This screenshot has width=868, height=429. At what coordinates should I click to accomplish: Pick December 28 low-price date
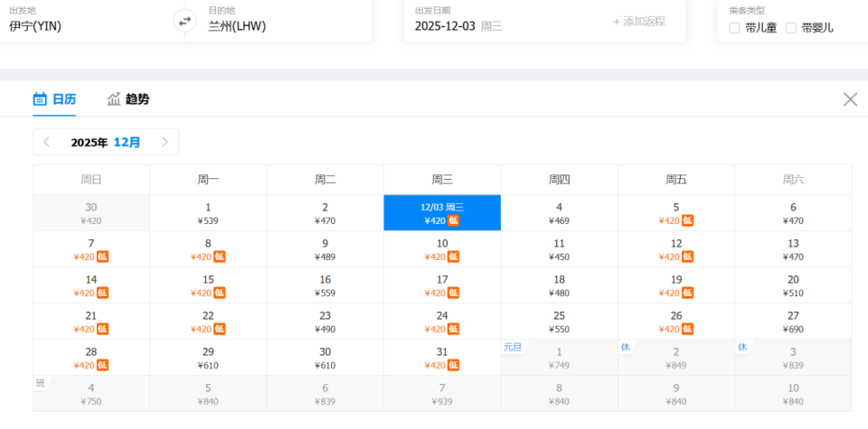(91, 358)
